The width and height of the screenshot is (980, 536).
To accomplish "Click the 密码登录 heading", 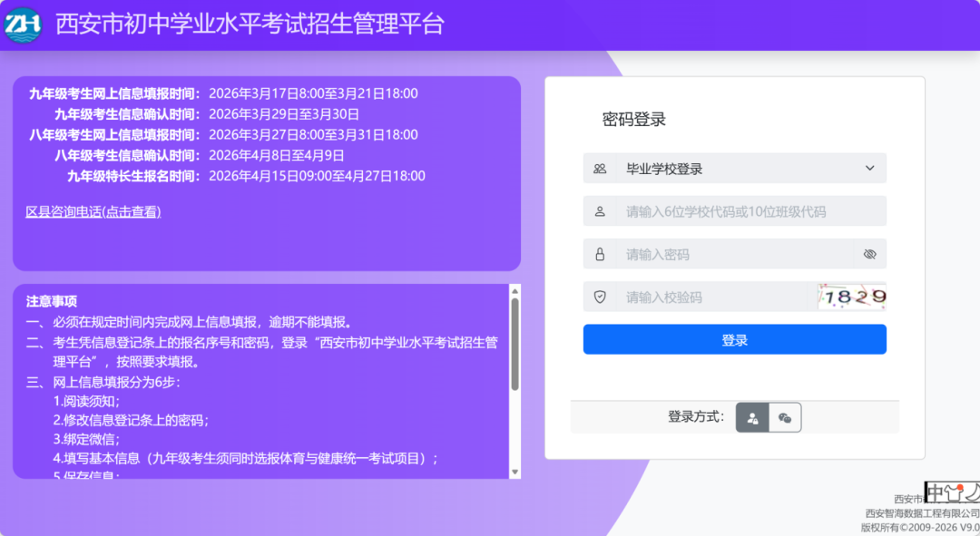I will [633, 120].
